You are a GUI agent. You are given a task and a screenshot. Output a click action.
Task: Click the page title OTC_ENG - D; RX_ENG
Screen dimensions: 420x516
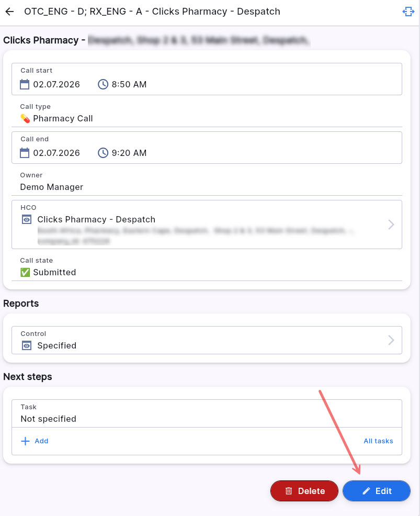click(x=152, y=12)
